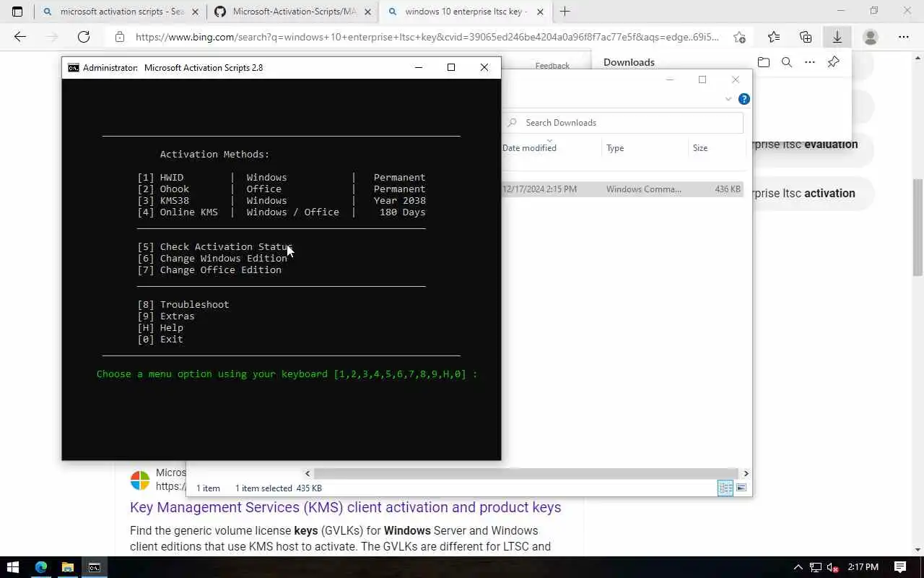
Task: Close the microsoft activation scripts search tab
Action: coord(195,12)
